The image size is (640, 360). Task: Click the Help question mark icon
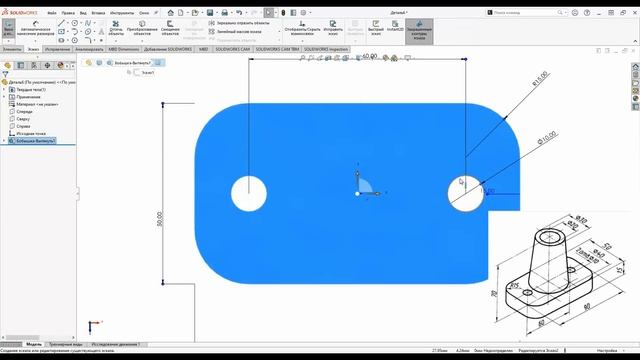pyautogui.click(x=587, y=13)
